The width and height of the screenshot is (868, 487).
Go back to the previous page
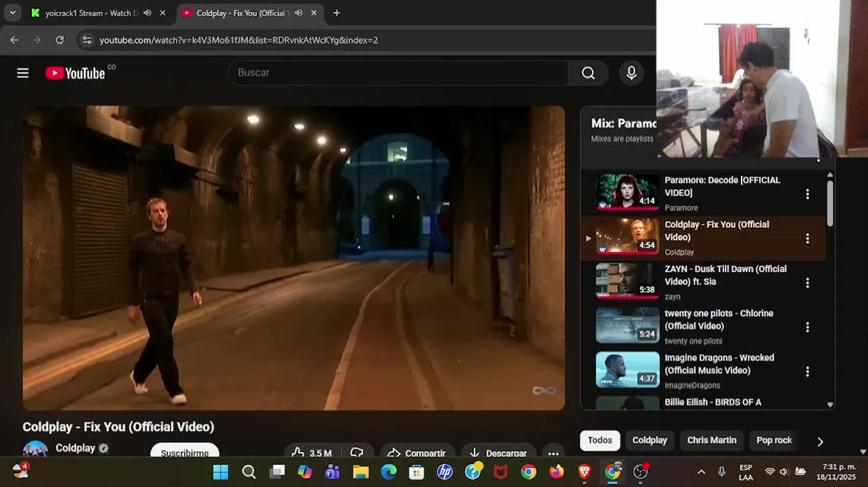coord(14,40)
